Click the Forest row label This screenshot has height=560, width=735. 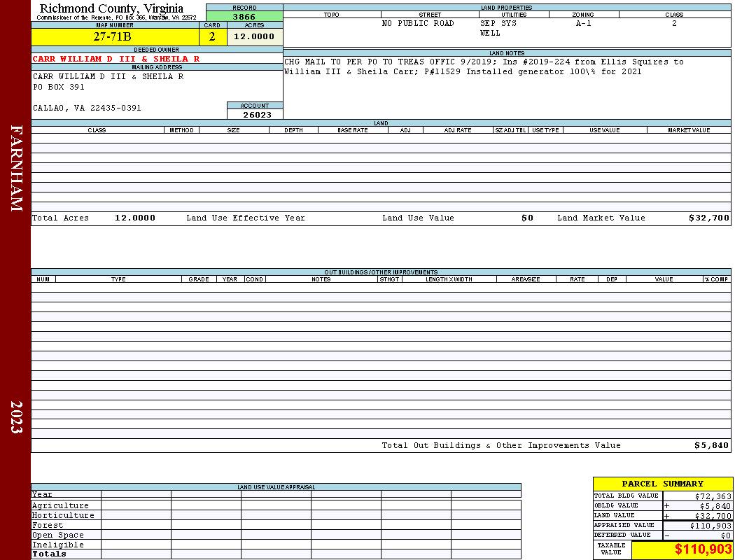pos(48,525)
